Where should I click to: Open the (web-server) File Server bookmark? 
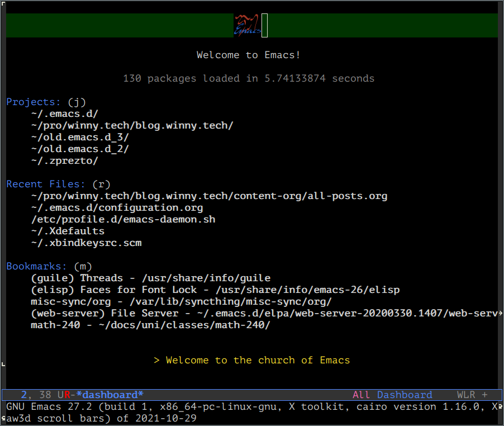coord(264,313)
